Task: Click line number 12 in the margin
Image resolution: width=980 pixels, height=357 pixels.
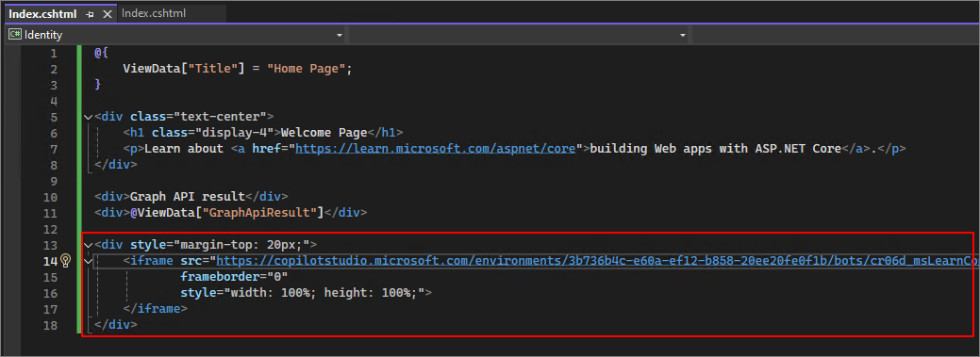Action: tap(51, 229)
